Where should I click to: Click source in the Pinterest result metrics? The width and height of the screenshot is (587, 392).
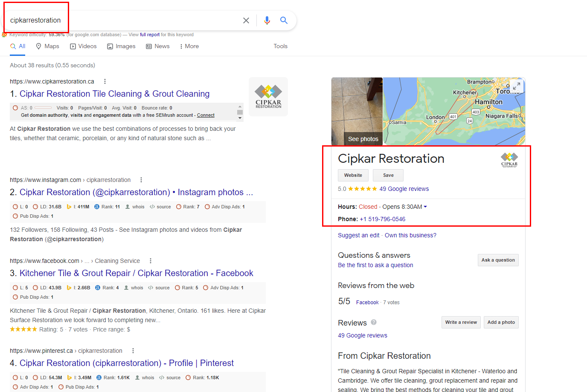(170, 378)
